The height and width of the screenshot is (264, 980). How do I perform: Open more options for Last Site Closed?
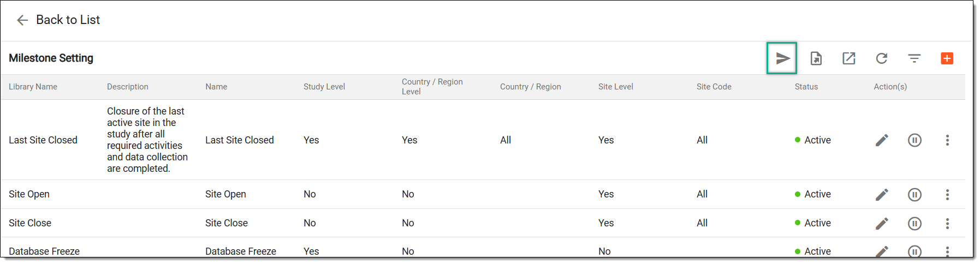coord(947,140)
